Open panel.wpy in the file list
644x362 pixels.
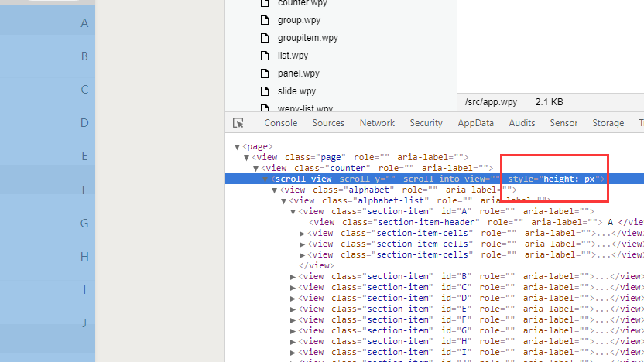tap(299, 73)
